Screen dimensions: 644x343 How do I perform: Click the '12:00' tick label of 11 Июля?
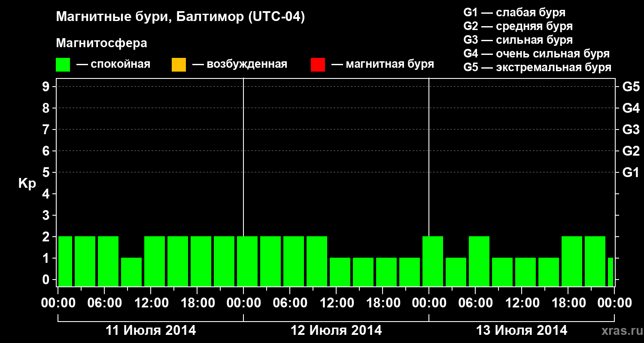click(x=151, y=303)
